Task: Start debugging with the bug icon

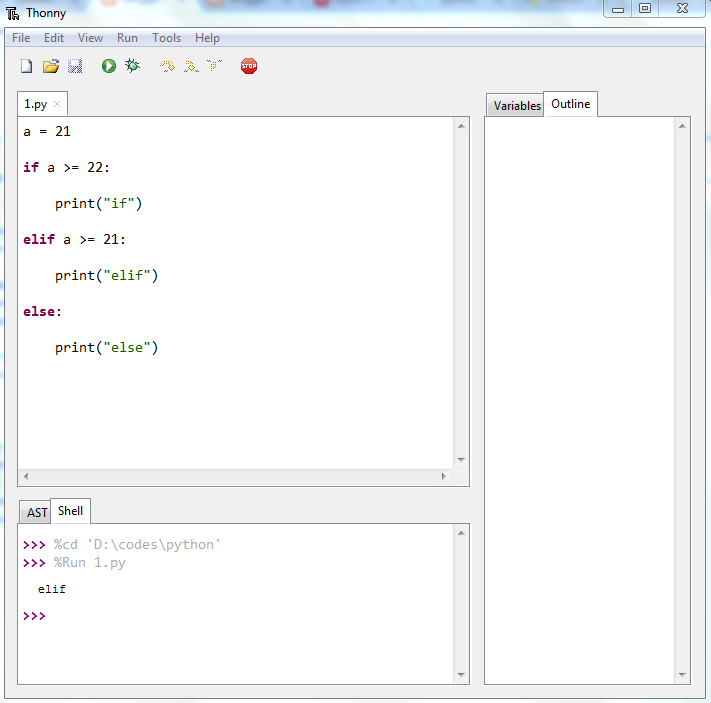Action: [x=132, y=66]
